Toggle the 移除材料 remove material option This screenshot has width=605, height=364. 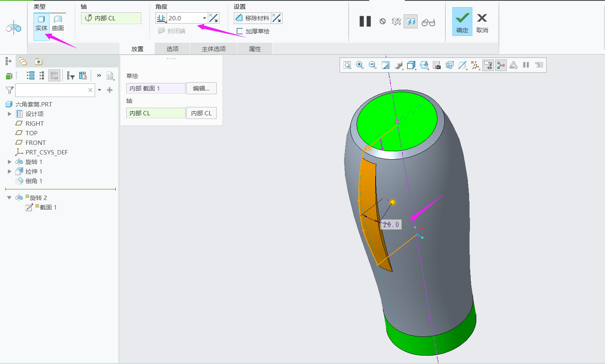point(253,18)
